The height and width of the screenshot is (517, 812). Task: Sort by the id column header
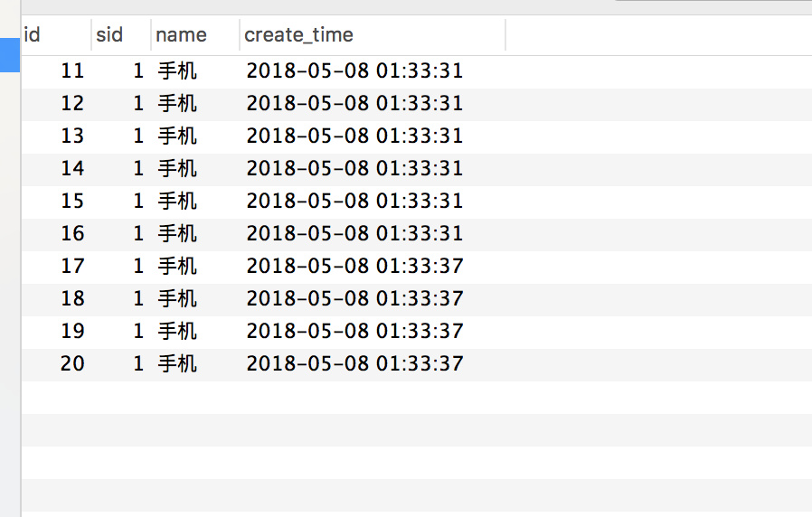point(56,35)
